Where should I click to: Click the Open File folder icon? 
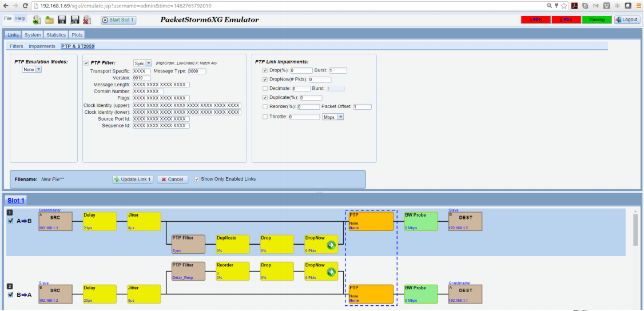pos(49,20)
